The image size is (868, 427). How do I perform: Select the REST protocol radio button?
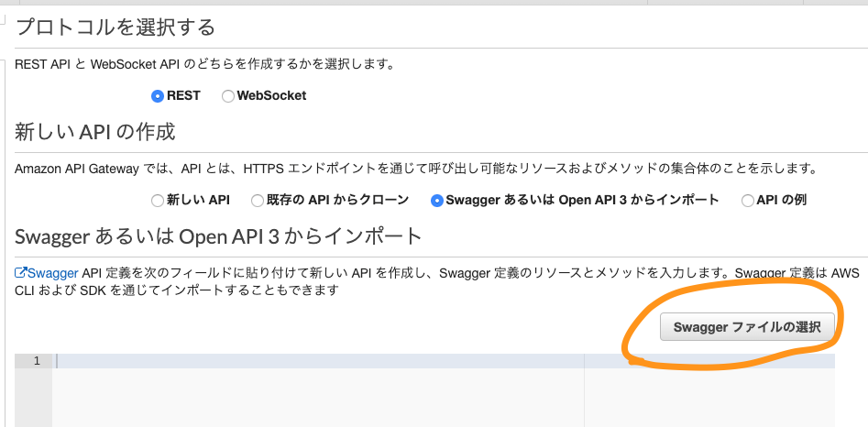coord(158,96)
